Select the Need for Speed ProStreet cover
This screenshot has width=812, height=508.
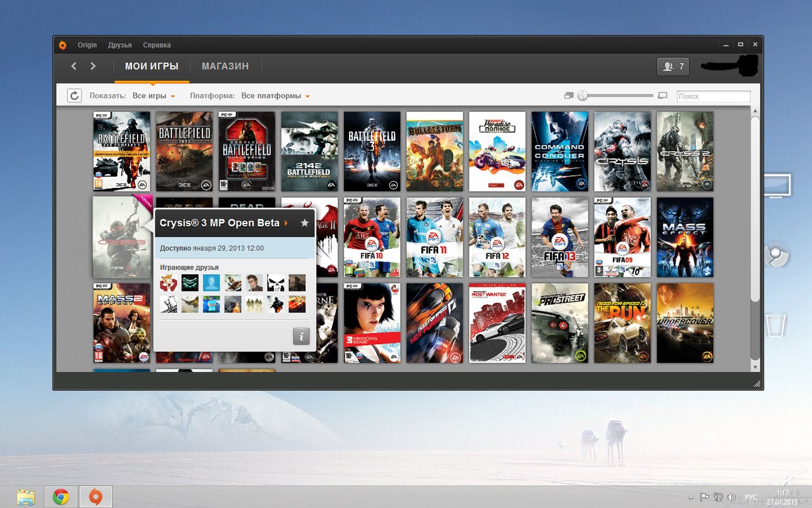(560, 323)
